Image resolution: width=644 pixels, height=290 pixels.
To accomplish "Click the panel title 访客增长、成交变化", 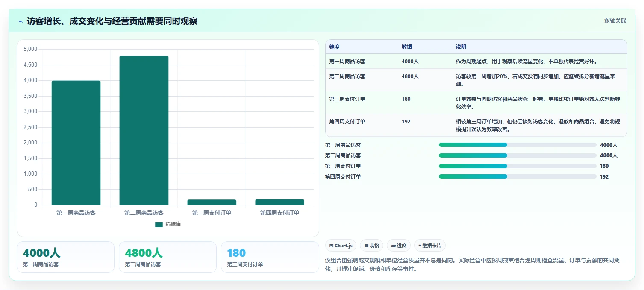I will click(112, 21).
